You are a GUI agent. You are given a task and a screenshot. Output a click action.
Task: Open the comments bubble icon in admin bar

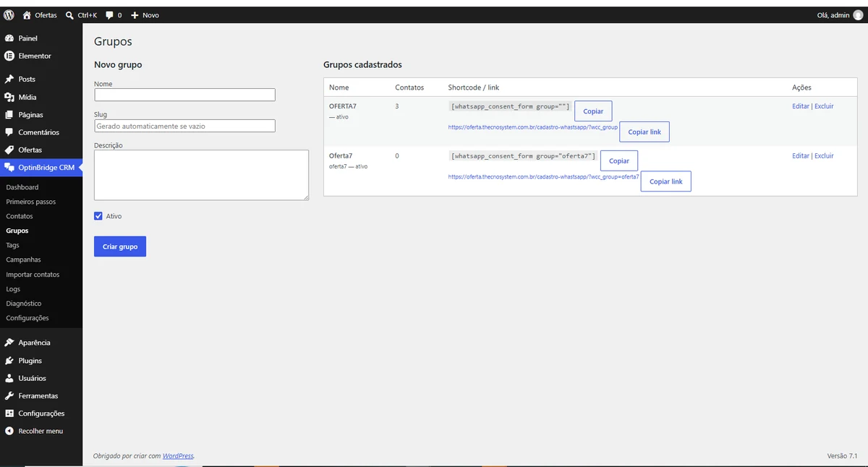(109, 14)
